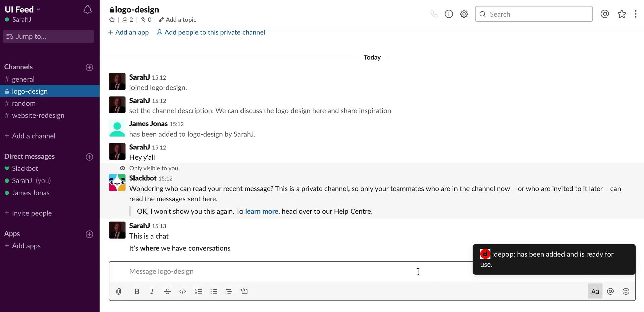The height and width of the screenshot is (312, 644).
Task: Click Add apps in sidebar
Action: pos(22,246)
